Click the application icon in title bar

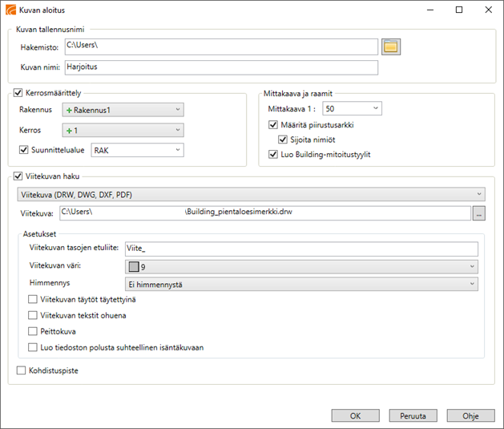pos(10,10)
